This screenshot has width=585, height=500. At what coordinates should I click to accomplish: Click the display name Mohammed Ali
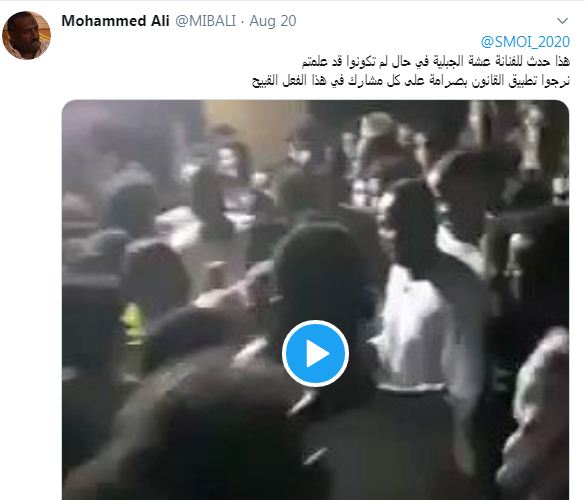[115, 21]
